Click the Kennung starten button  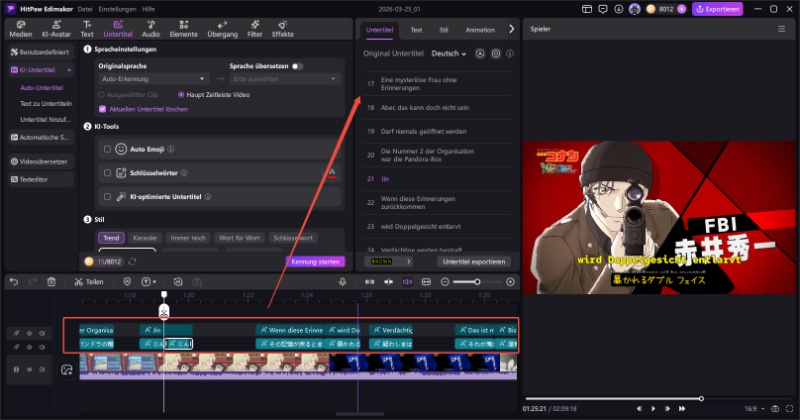tap(315, 262)
